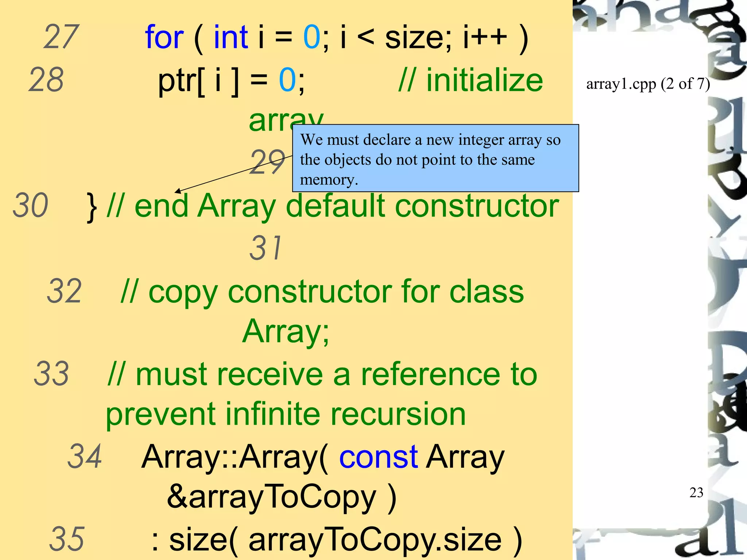Viewport: 747px width, 560px height.
Task: Click line number 30
Action: [30, 205]
